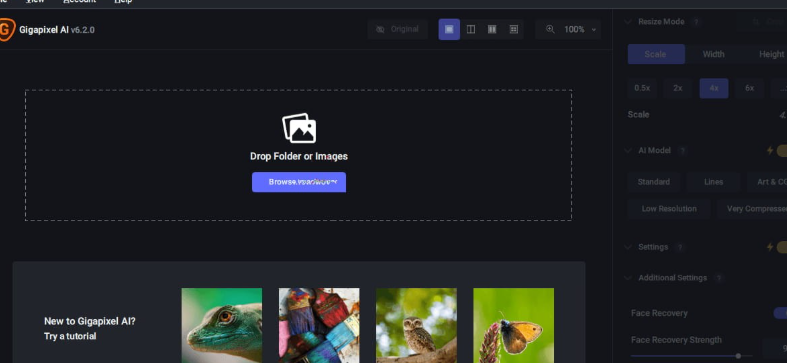Viewport: 787px width, 363px height.
Task: Choose the 4x scale preset
Action: coord(714,88)
